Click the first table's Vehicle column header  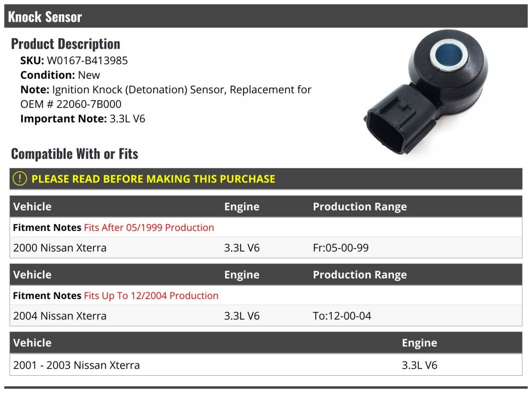click(x=32, y=207)
